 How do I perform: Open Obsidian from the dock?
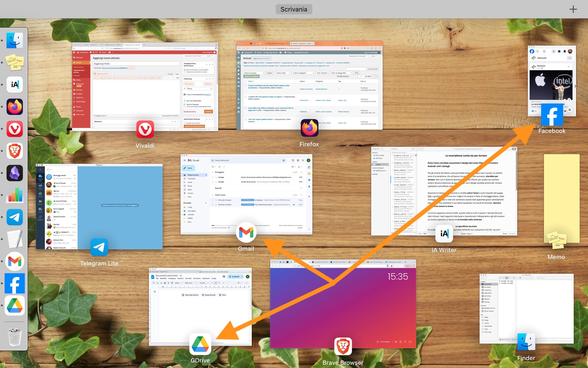coord(15,173)
